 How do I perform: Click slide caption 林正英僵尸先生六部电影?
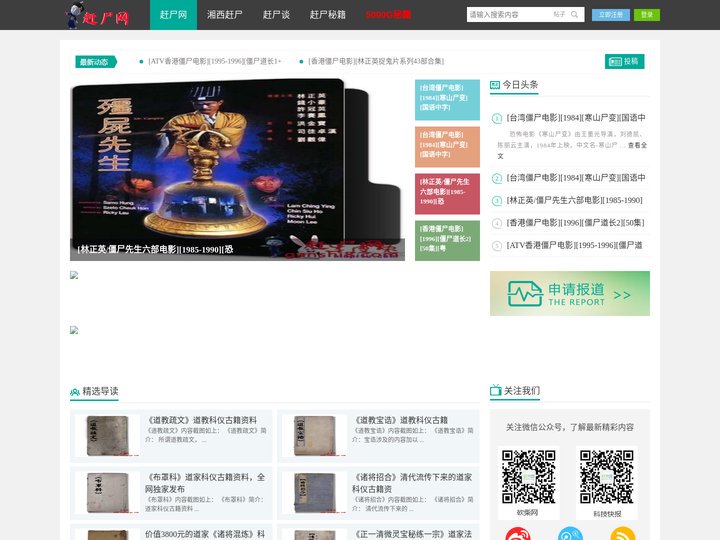(x=155, y=249)
